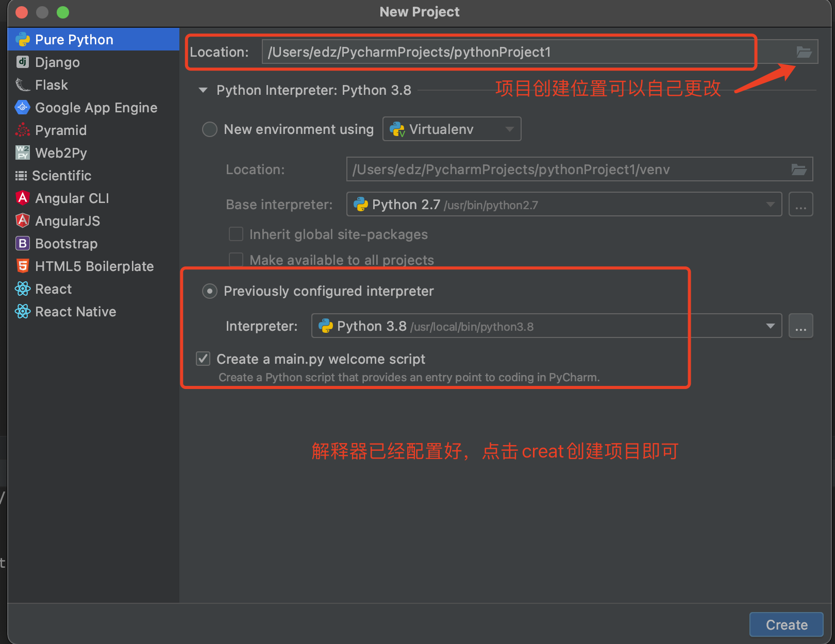Select Django project type label

[x=58, y=62]
